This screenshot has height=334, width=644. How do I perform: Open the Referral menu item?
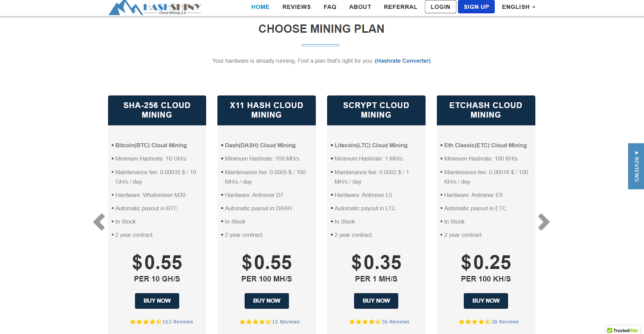click(x=400, y=7)
